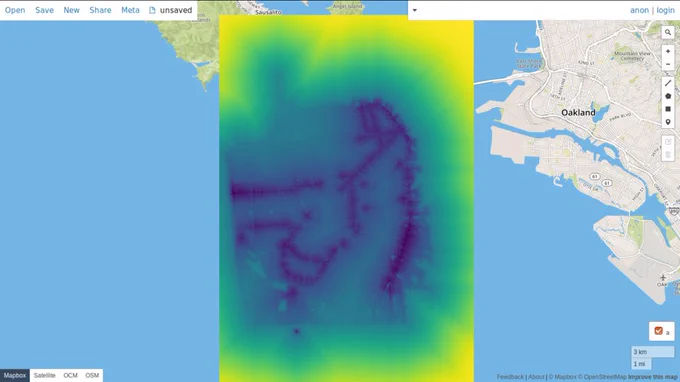Click the © OpenStreetMap attribution link

coord(602,377)
